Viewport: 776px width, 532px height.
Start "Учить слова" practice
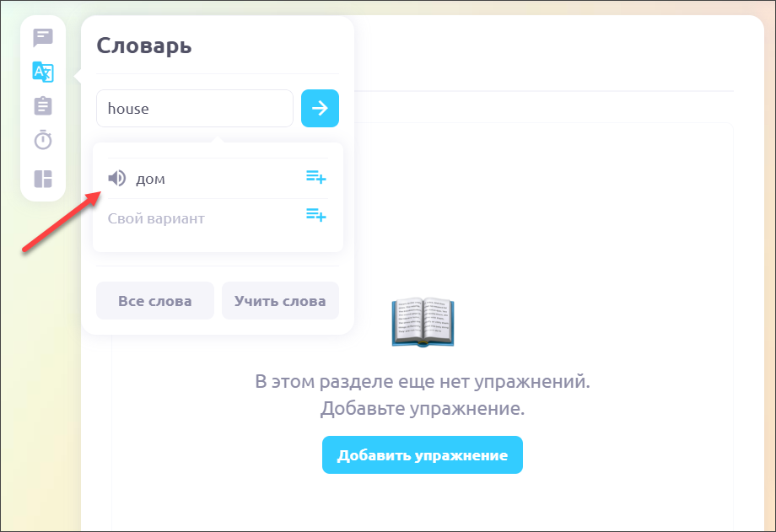(280, 301)
